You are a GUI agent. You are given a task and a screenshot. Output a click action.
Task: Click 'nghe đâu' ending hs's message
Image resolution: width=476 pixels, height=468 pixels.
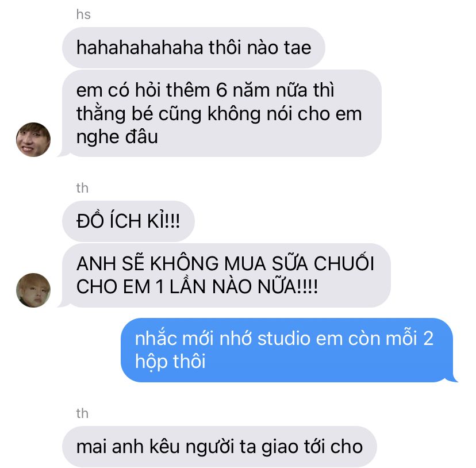[x=117, y=137]
